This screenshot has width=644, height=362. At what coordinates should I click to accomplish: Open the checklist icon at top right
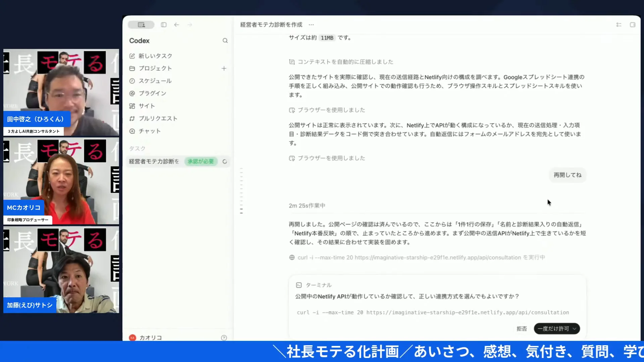coord(619,25)
